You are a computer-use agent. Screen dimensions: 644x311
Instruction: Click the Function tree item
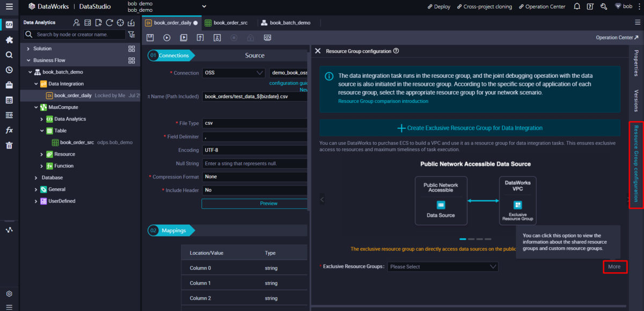(64, 166)
